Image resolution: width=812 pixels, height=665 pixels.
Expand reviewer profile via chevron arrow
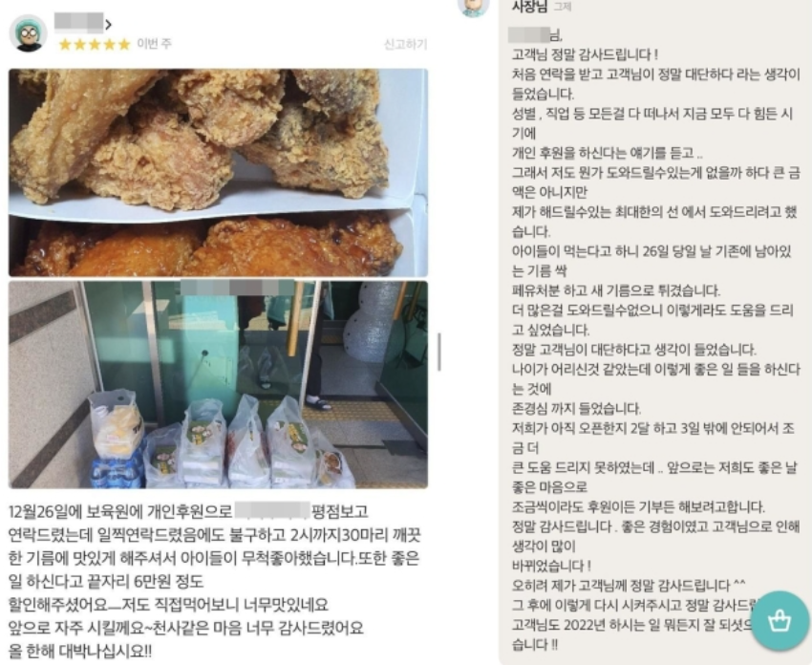pyautogui.click(x=109, y=24)
